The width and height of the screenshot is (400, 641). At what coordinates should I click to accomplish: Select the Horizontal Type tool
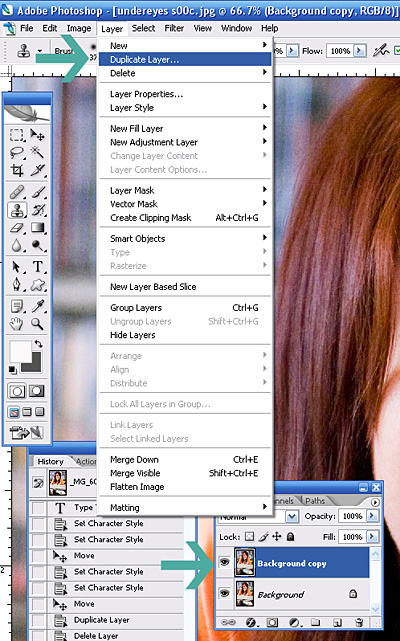pyautogui.click(x=37, y=267)
